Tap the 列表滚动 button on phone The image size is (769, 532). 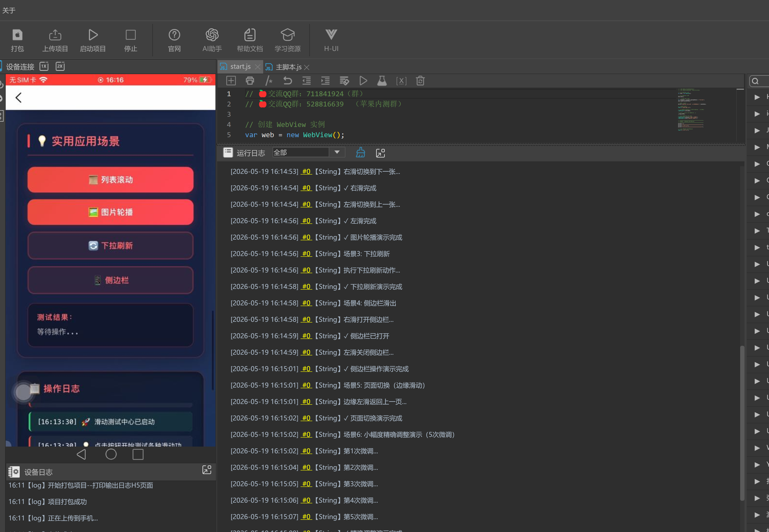[110, 180]
